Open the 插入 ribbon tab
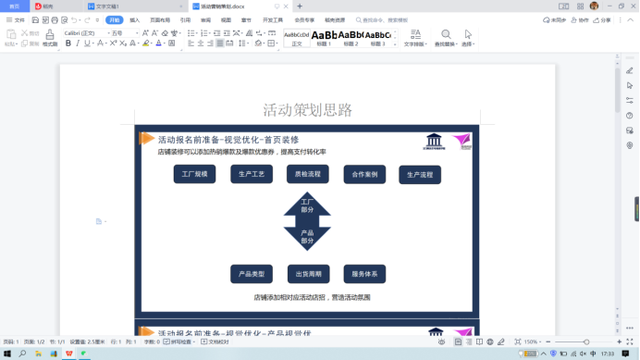The width and height of the screenshot is (640, 360). pos(134,20)
